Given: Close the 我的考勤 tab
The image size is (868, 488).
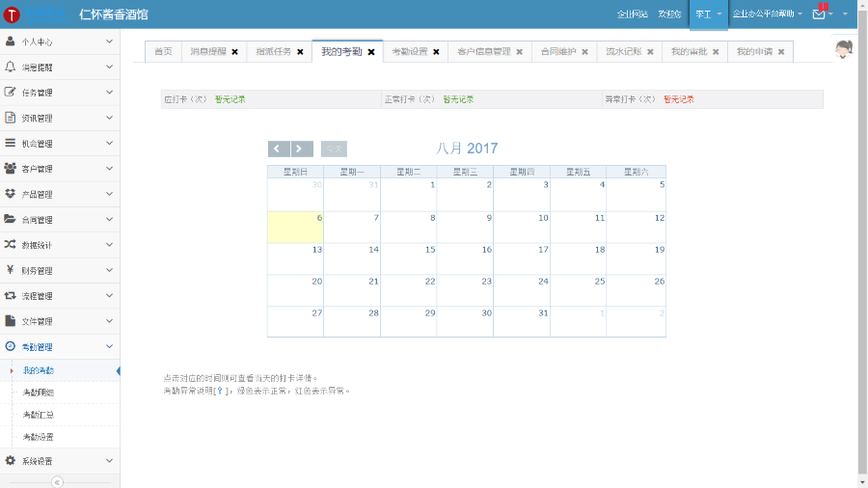Looking at the screenshot, I should (371, 52).
